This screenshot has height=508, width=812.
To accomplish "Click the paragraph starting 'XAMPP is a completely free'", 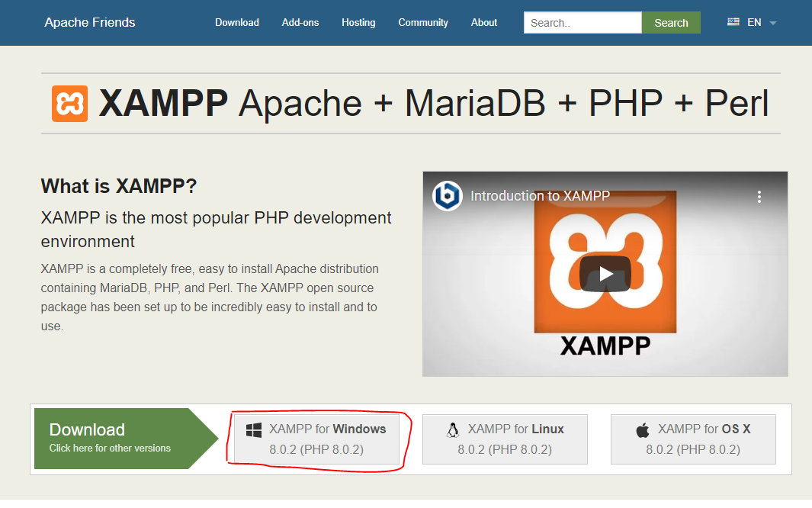I will pos(210,297).
